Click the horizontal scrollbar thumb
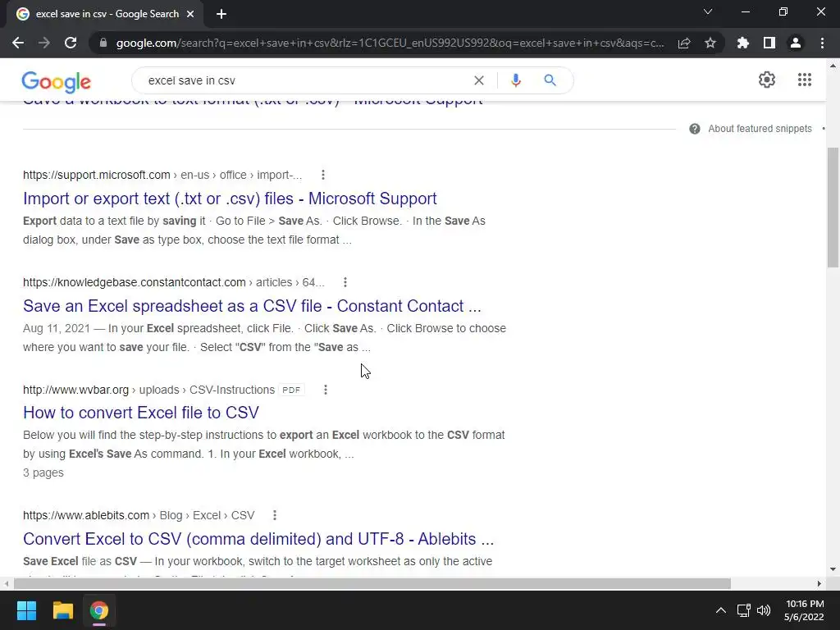 pyautogui.click(x=372, y=583)
